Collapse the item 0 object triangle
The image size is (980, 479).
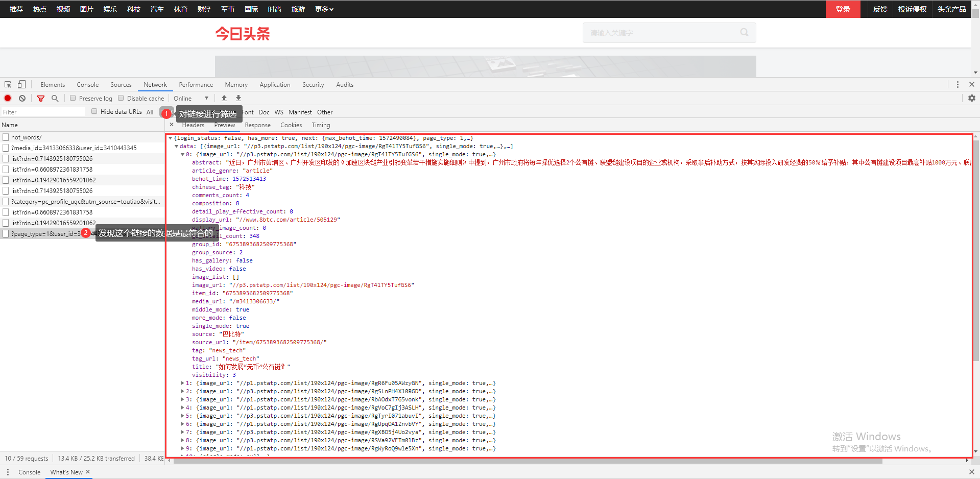(183, 154)
